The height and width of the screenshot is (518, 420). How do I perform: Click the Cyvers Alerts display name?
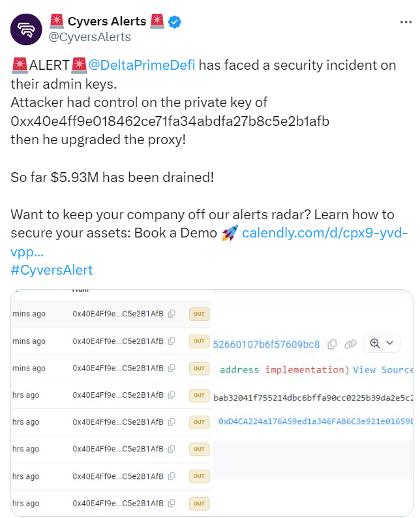107,22
